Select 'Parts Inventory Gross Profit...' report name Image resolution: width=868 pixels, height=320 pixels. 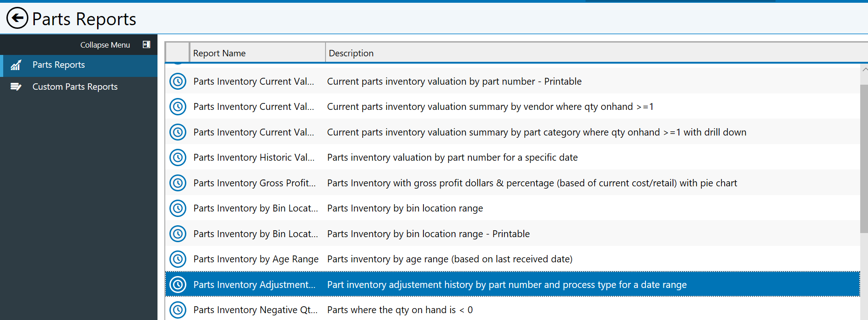click(255, 183)
